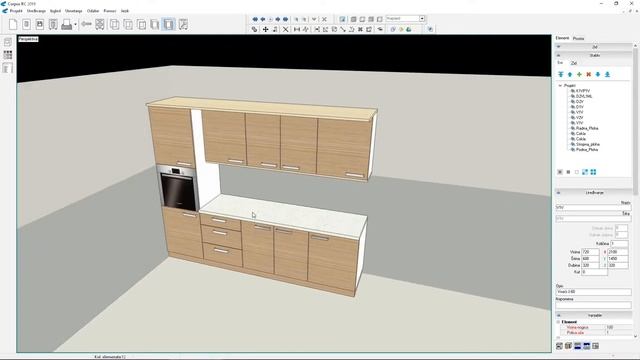Open the Izgled menu
The height and width of the screenshot is (360, 640).
[55, 11]
